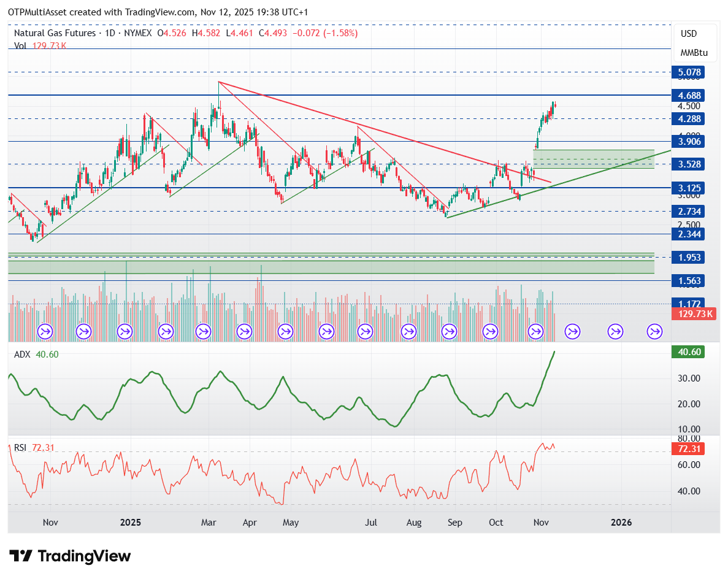Select the RSI indicator legend label
728x579 pixels.
(x=20, y=448)
